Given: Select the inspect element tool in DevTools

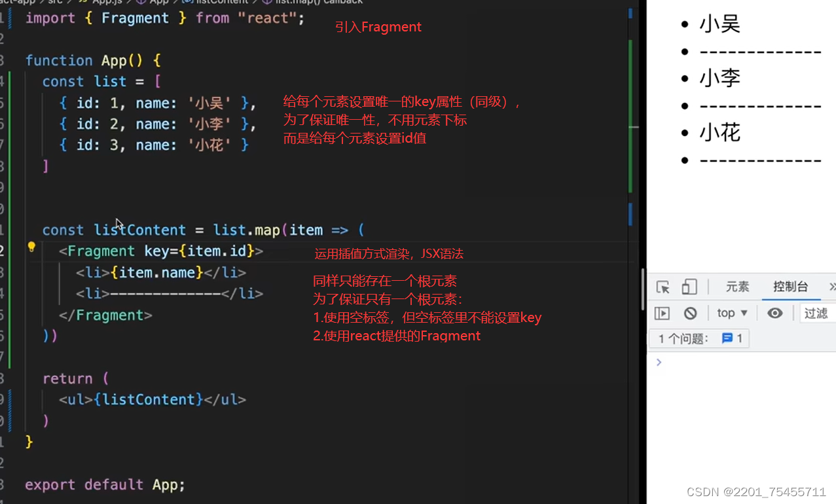Looking at the screenshot, I should pos(664,287).
